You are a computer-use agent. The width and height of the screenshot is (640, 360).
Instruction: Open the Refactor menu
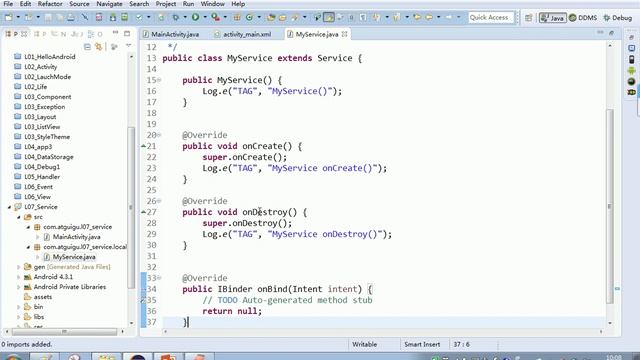pyautogui.click(x=50, y=4)
